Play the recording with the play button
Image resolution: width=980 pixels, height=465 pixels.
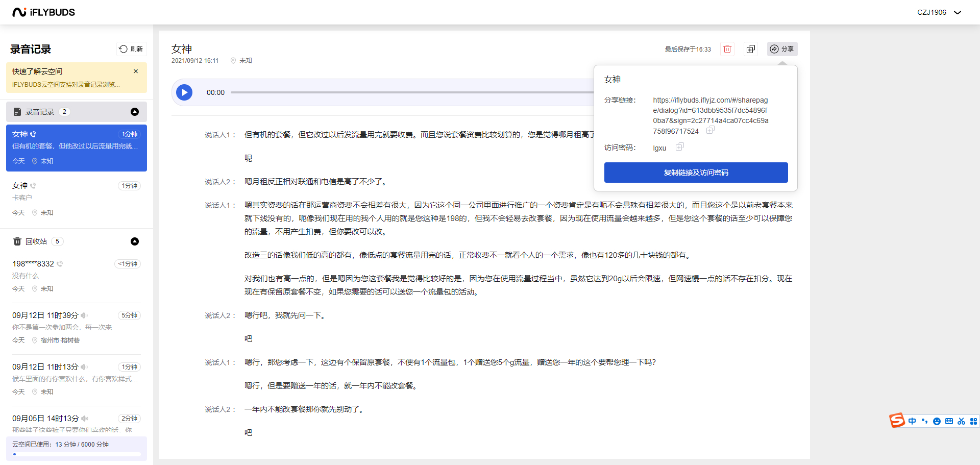pos(184,92)
